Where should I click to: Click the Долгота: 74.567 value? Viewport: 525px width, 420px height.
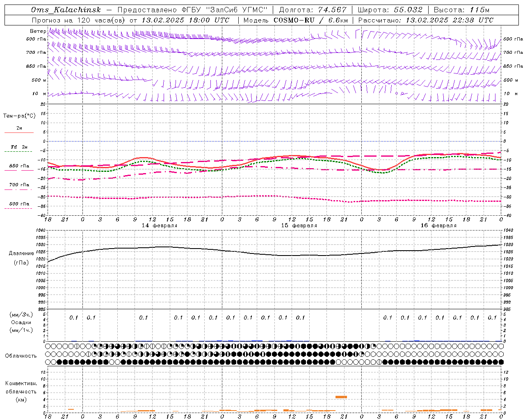(x=313, y=10)
